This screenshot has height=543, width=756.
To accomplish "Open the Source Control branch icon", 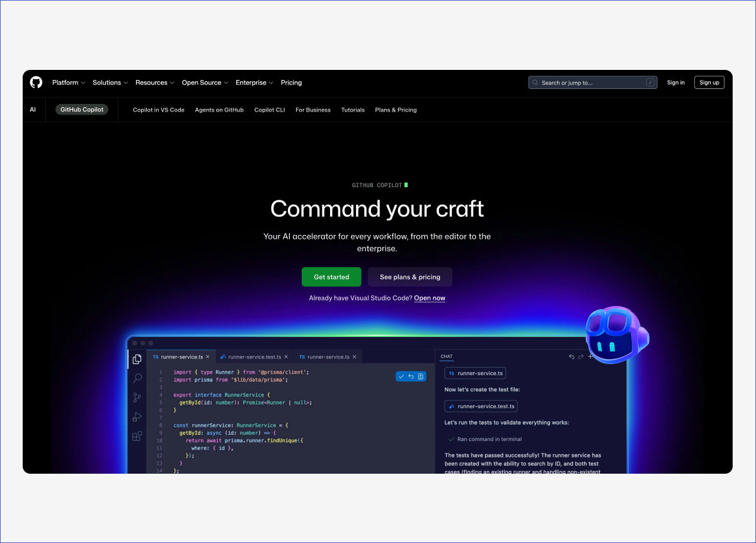I will (x=137, y=397).
